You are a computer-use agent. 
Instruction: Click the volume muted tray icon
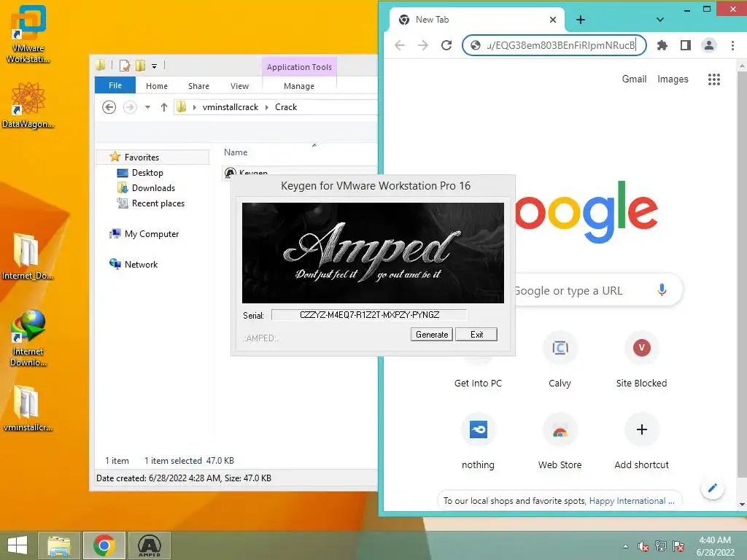point(643,546)
